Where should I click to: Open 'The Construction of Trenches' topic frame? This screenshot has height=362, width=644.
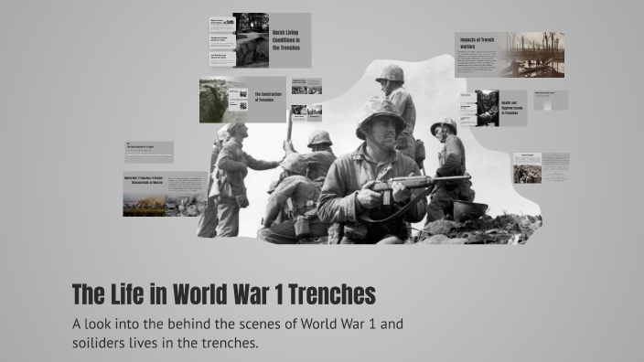click(242, 100)
